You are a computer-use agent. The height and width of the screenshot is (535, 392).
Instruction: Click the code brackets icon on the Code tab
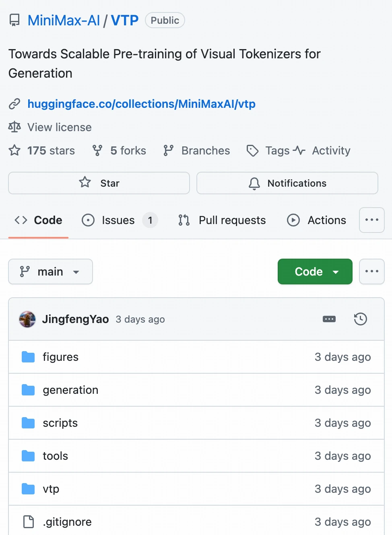point(21,220)
